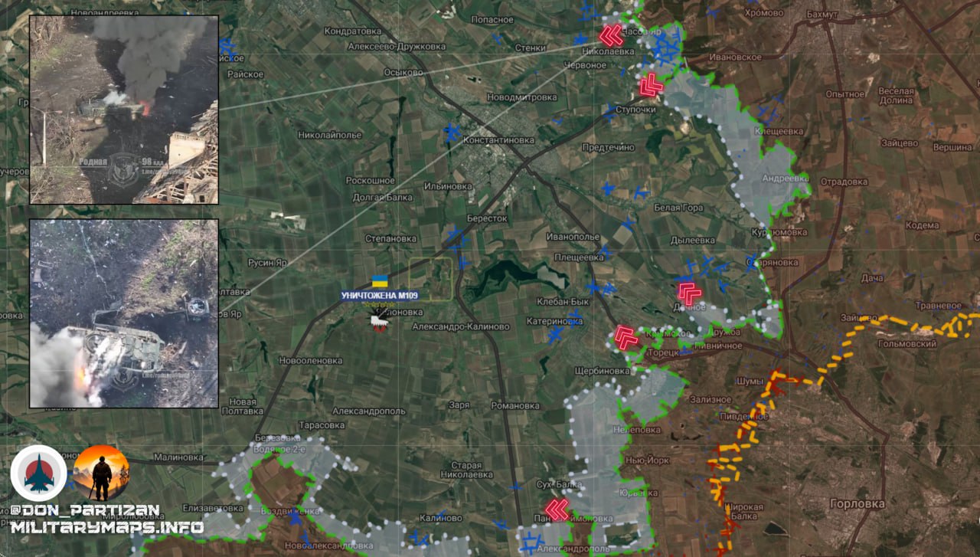Click the red arrow marker beside Ступочки
This screenshot has height=557, width=980.
tap(651, 84)
